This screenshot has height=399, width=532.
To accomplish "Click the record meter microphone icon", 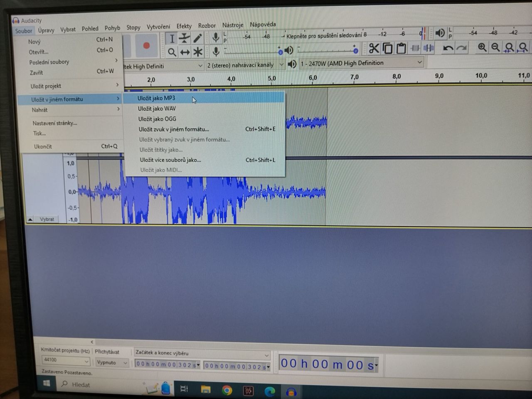I will (216, 37).
